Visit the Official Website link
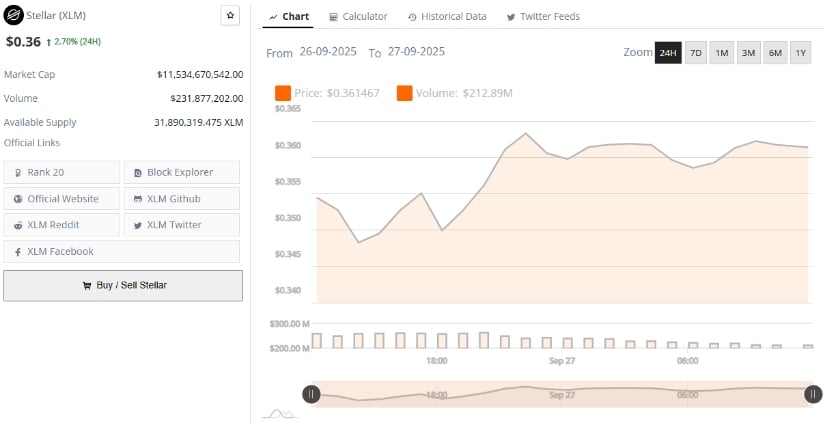Viewport: 825px width, 423px height. coord(62,198)
